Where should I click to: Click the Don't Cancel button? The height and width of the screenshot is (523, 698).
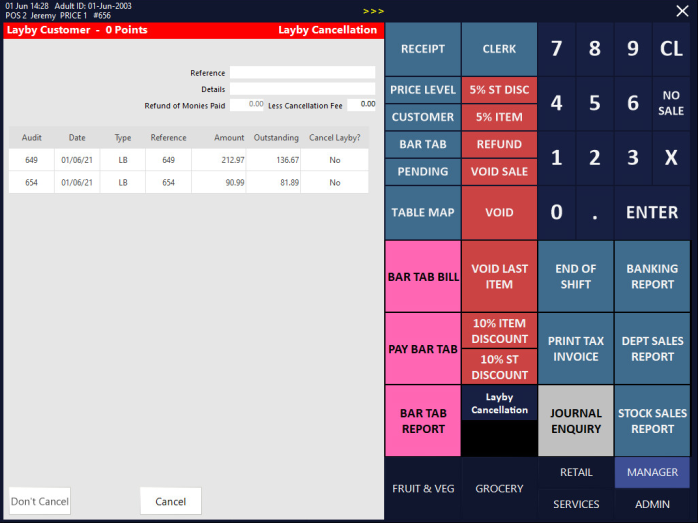point(40,501)
